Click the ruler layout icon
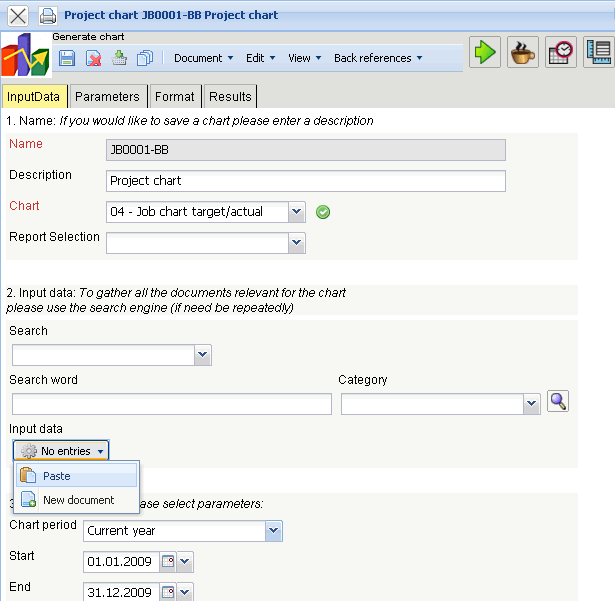This screenshot has height=601, width=615. (x=599, y=52)
